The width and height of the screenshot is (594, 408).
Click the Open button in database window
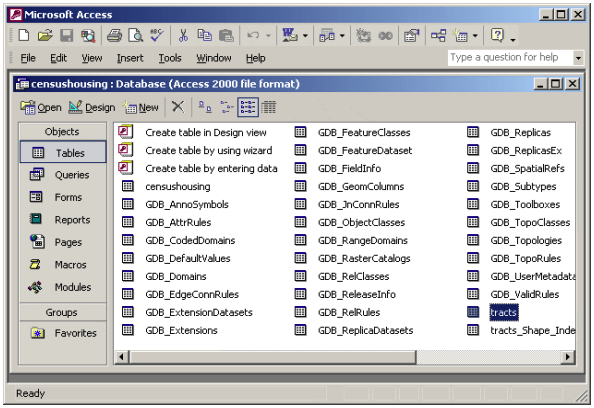[x=41, y=107]
